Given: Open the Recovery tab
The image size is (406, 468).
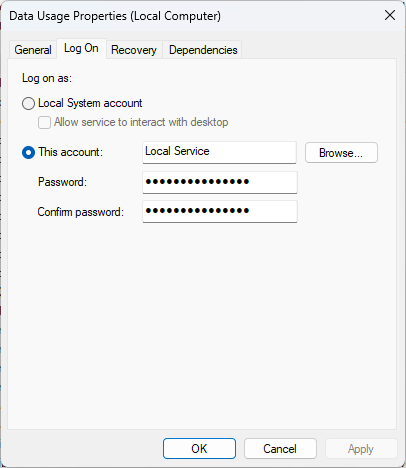Looking at the screenshot, I should (134, 50).
